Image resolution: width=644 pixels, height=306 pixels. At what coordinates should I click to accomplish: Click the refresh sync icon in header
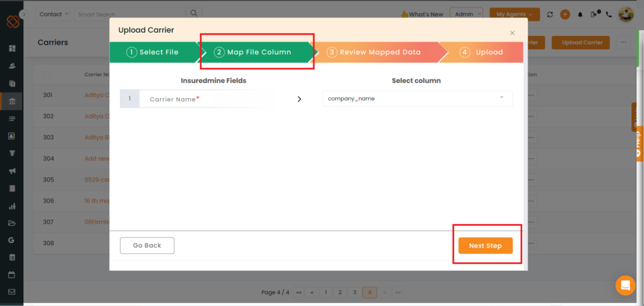tap(550, 14)
